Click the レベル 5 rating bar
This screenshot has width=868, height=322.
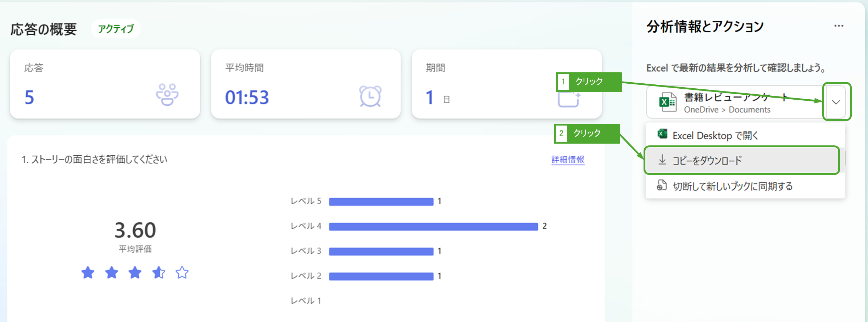[x=381, y=201]
